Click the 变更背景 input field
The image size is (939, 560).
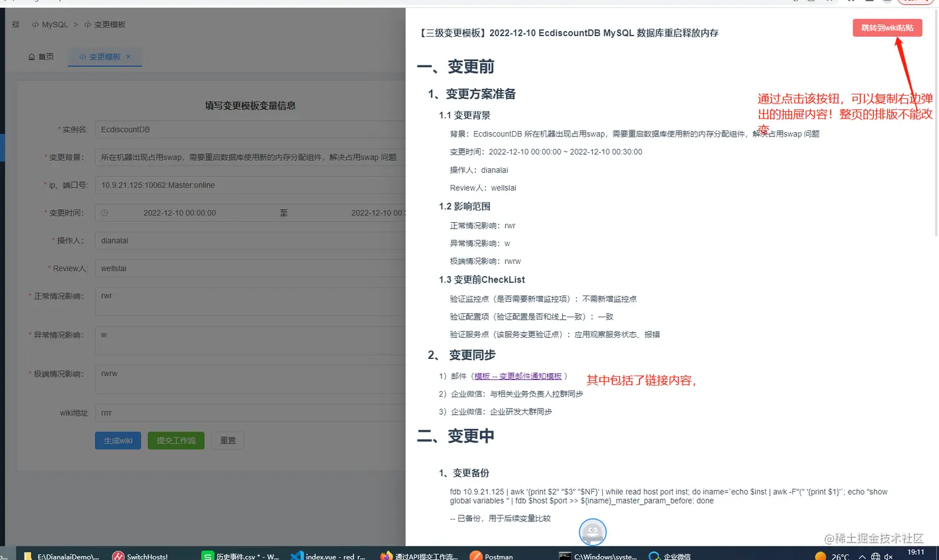250,158
